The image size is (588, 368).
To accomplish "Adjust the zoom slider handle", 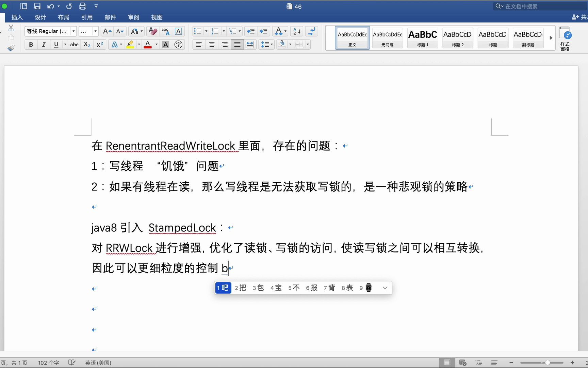I will 548,363.
